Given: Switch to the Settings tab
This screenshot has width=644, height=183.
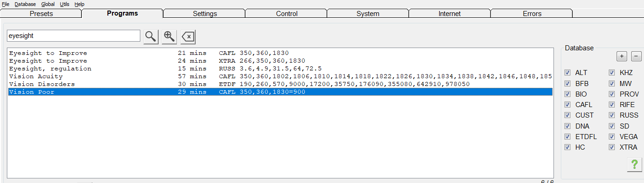Looking at the screenshot, I should (x=205, y=14).
